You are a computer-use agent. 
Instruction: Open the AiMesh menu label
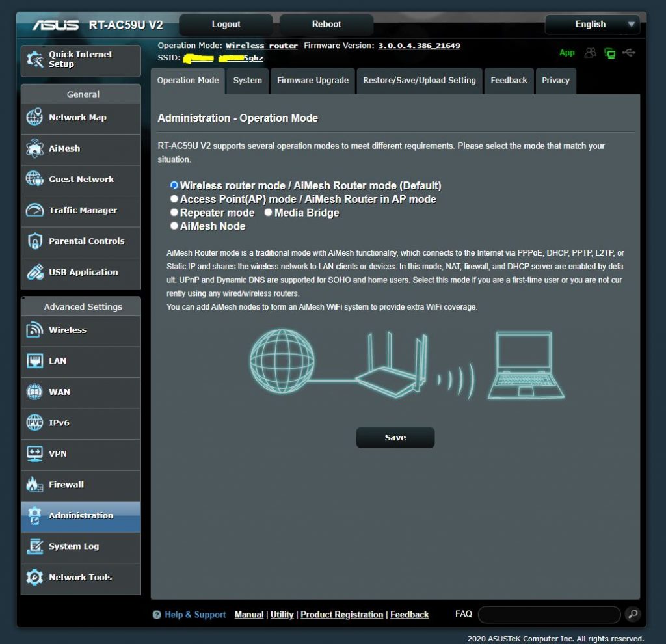[x=64, y=148]
